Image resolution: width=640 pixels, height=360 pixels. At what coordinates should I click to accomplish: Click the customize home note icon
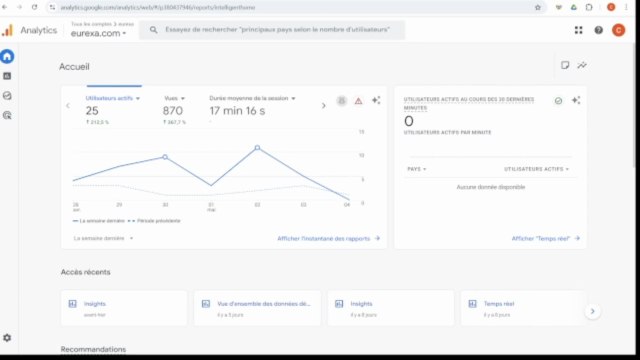pos(565,65)
